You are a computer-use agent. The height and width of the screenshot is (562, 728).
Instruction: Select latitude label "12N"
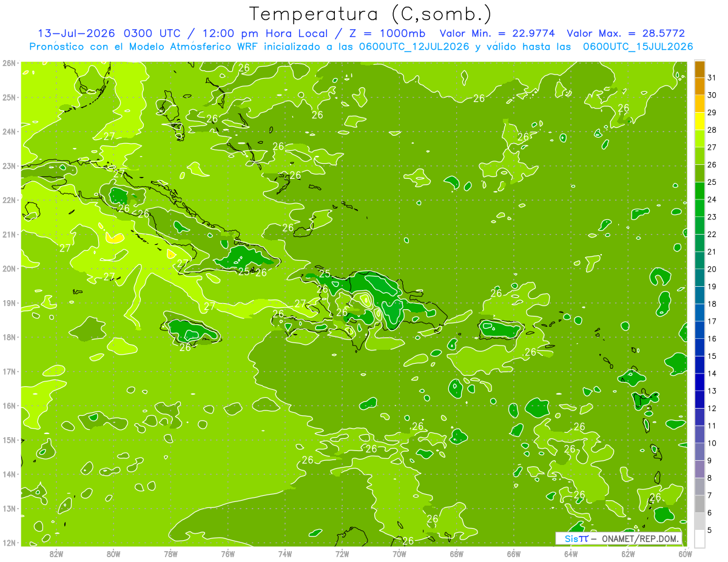[9, 543]
